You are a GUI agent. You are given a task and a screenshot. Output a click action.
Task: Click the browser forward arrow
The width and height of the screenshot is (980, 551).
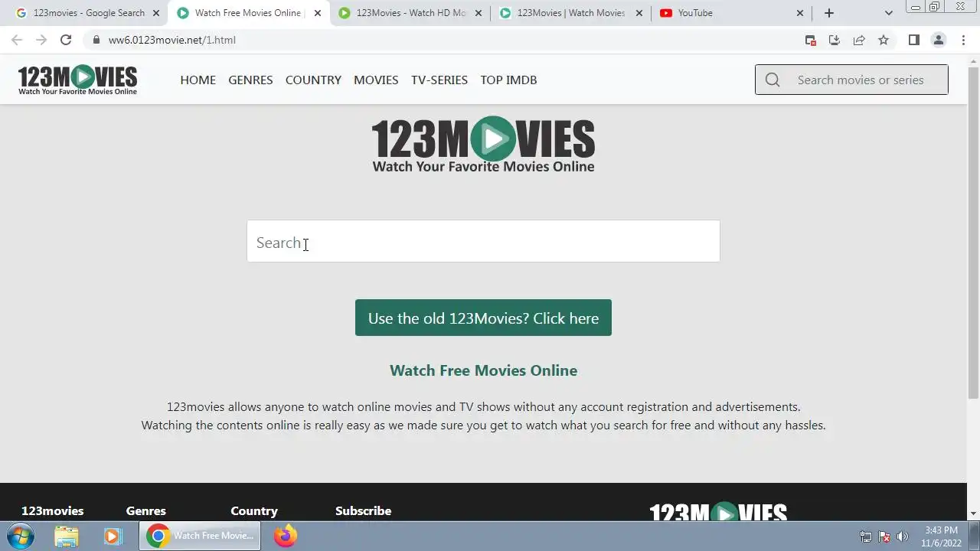41,40
